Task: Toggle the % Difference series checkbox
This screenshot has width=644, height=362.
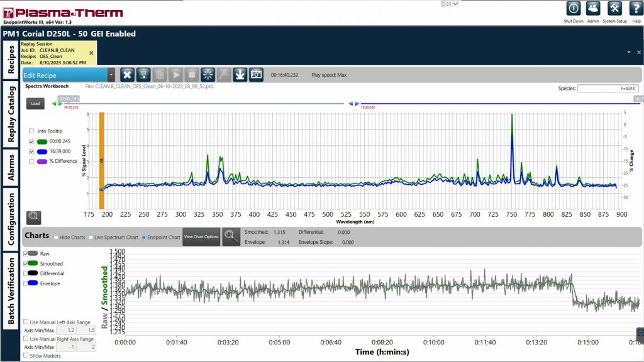Action: (33, 162)
